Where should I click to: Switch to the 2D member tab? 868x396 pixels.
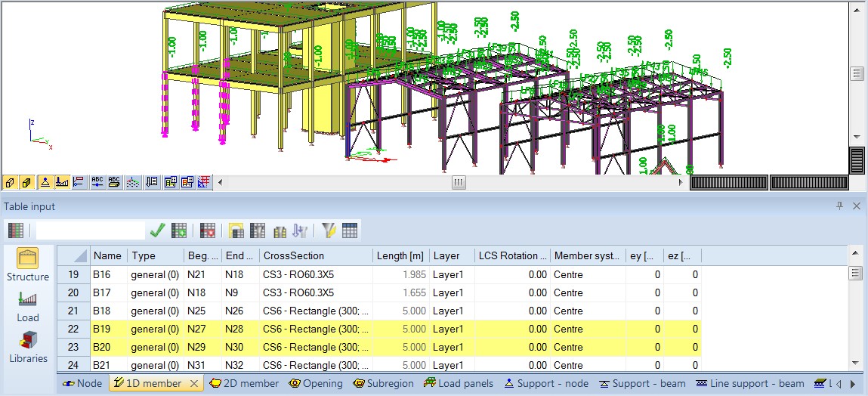tap(244, 384)
